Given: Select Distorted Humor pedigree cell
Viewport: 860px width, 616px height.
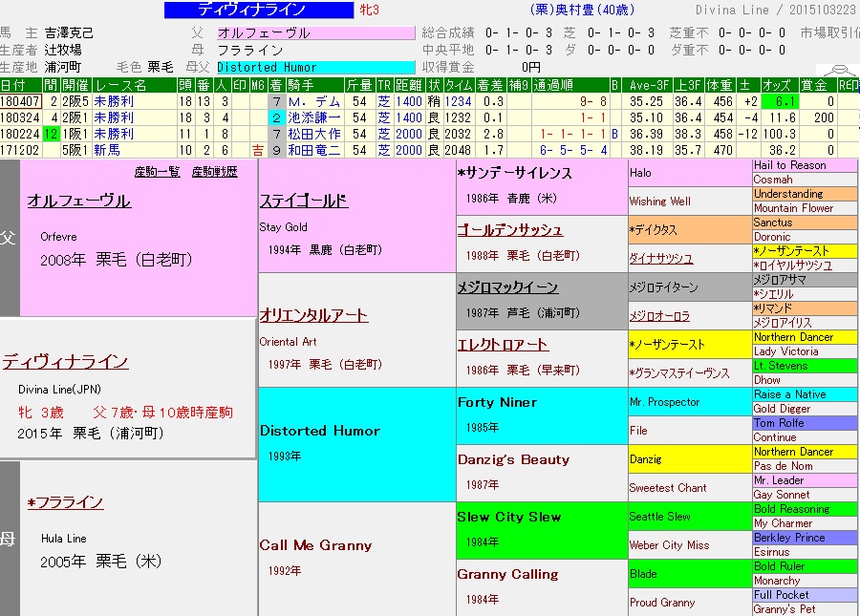Looking at the screenshot, I should [x=357, y=444].
